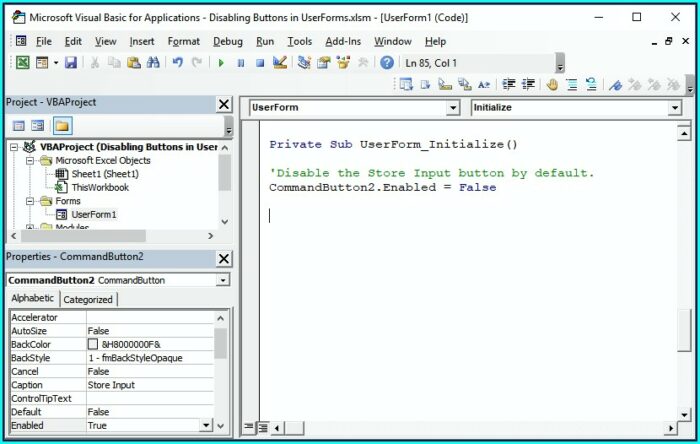This screenshot has height=444, width=700.
Task: Open the File menu
Action: [44, 41]
